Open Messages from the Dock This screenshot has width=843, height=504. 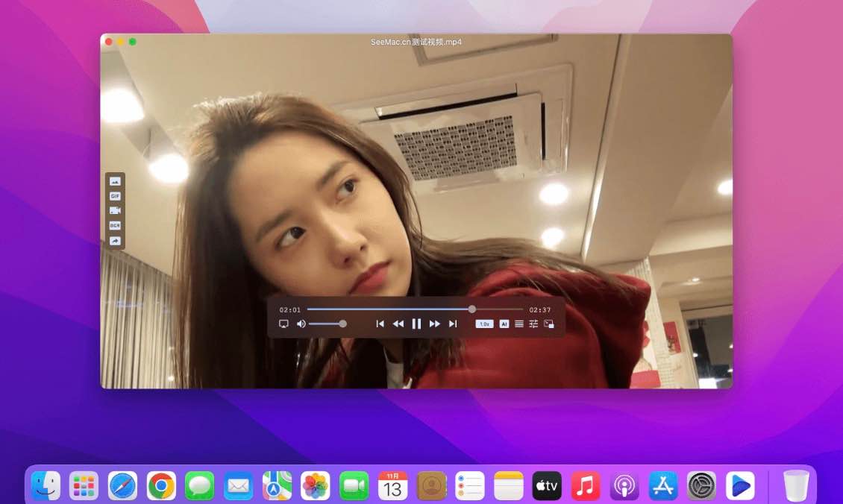tap(199, 485)
